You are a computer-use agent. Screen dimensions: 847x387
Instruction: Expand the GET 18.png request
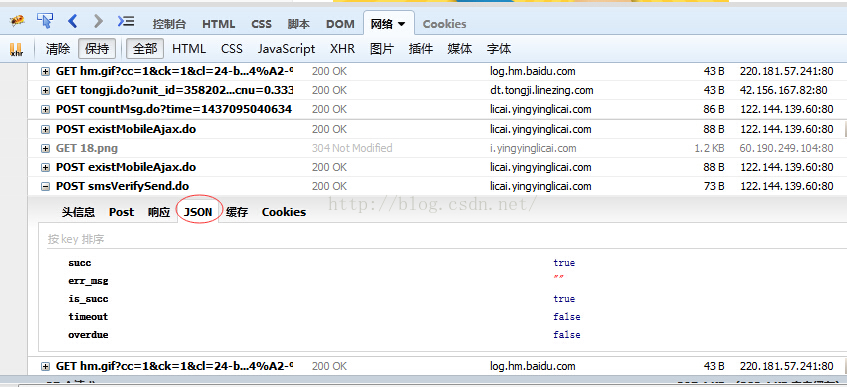[x=45, y=148]
